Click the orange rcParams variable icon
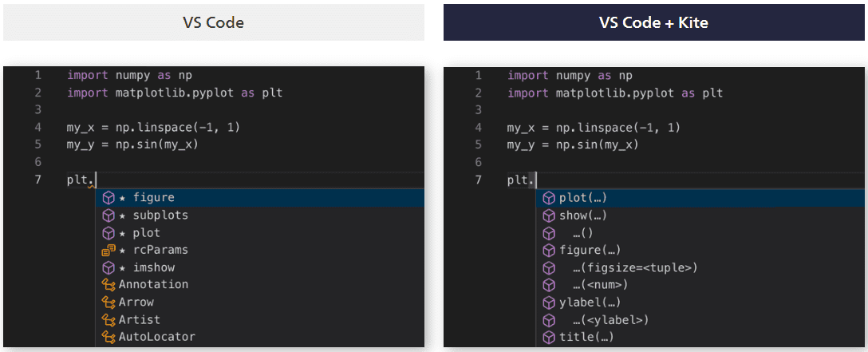 click(x=108, y=250)
